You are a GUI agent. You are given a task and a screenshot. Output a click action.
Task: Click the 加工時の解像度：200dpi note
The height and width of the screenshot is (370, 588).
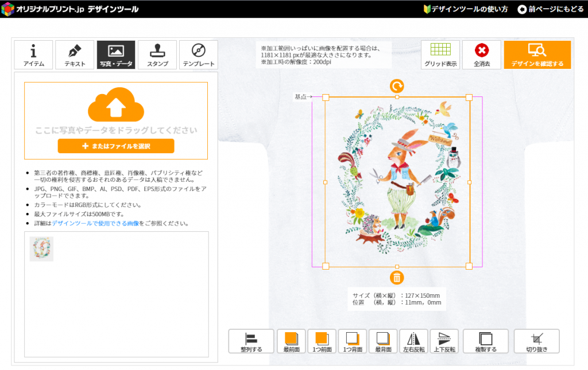click(296, 62)
